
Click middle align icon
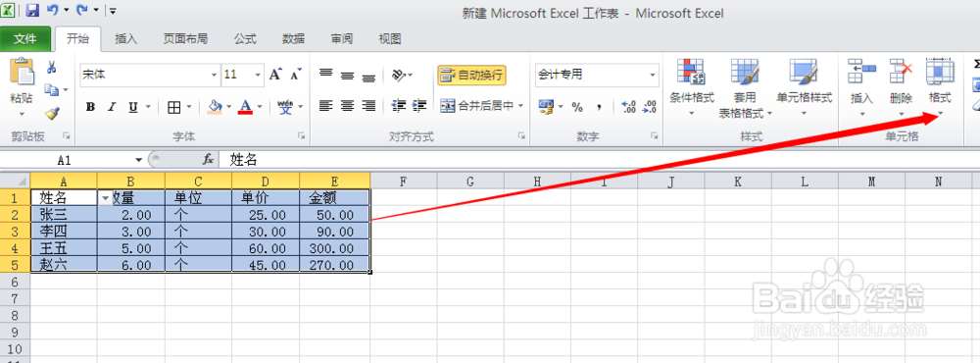(x=347, y=76)
